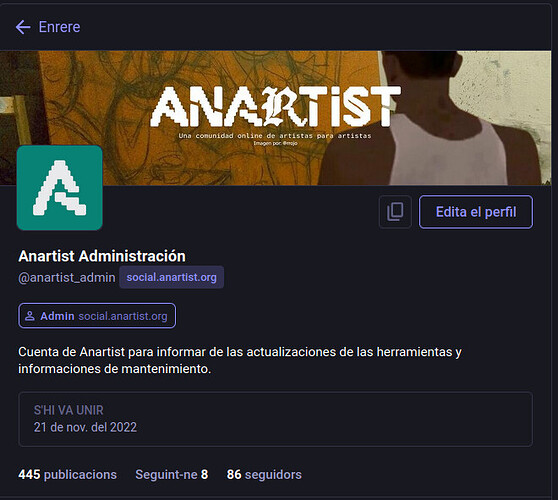The height and width of the screenshot is (500, 558).
Task: Open the green Anartist avatar image
Action: [x=60, y=188]
